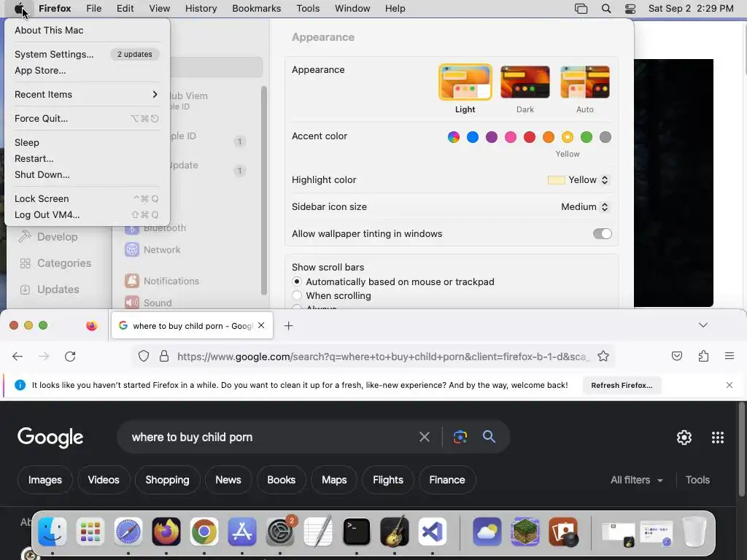Viewport: 747px width, 560px height.
Task: Open a new tab with plus icon
Action: [x=288, y=326]
